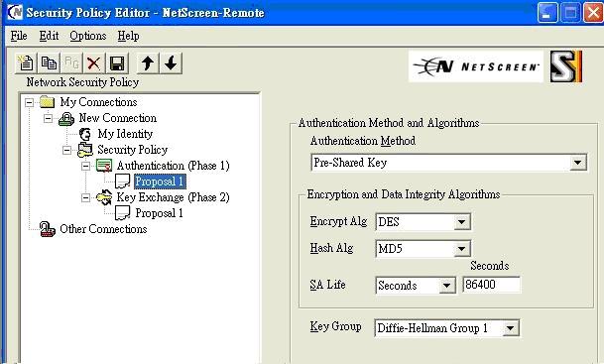This screenshot has width=604, height=364.
Task: Open the Hash Alg dropdown
Action: 461,249
